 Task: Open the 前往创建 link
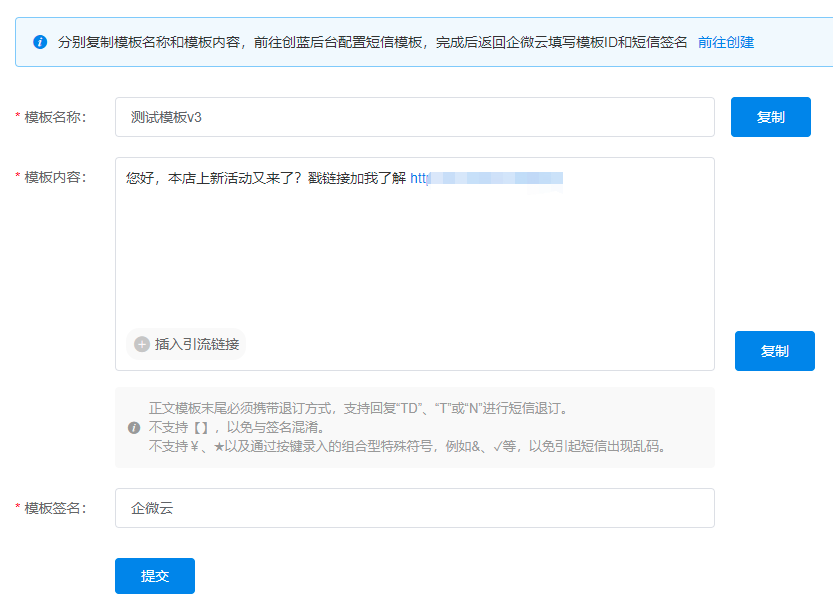pyautogui.click(x=725, y=42)
